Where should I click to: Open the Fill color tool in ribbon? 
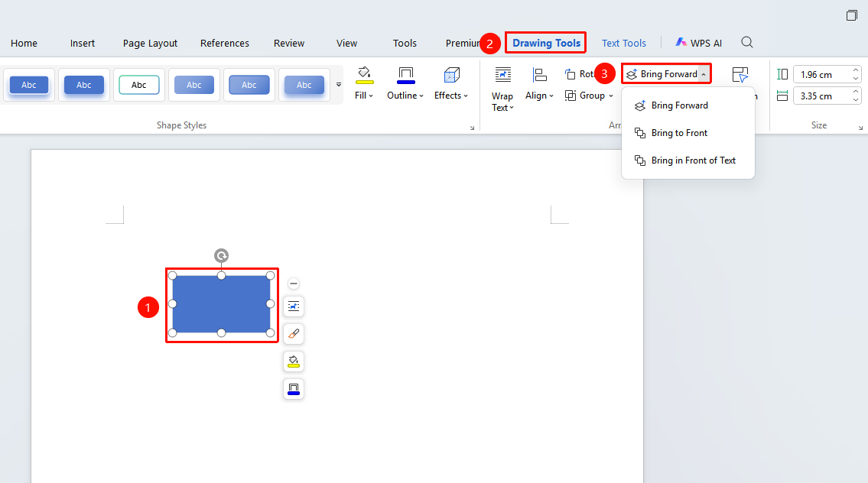pyautogui.click(x=364, y=83)
